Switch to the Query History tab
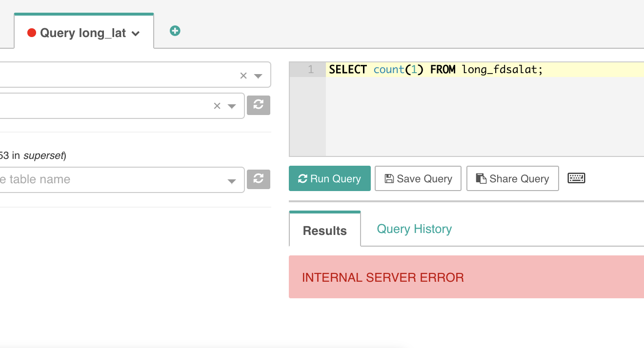 point(414,229)
